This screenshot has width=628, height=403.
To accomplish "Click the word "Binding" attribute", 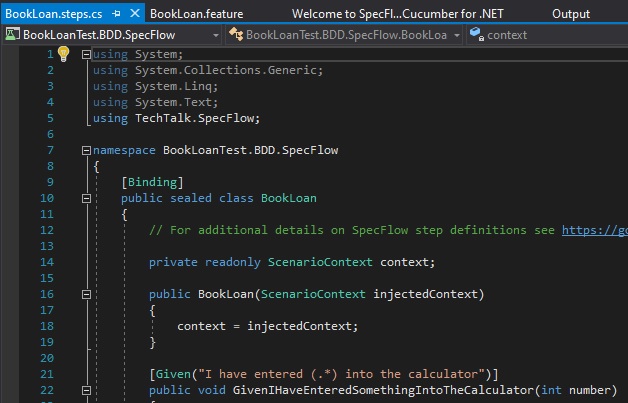I will click(x=152, y=182).
